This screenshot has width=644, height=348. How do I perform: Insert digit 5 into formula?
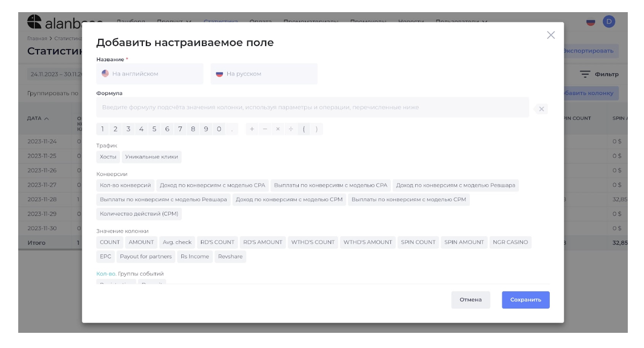click(x=154, y=129)
